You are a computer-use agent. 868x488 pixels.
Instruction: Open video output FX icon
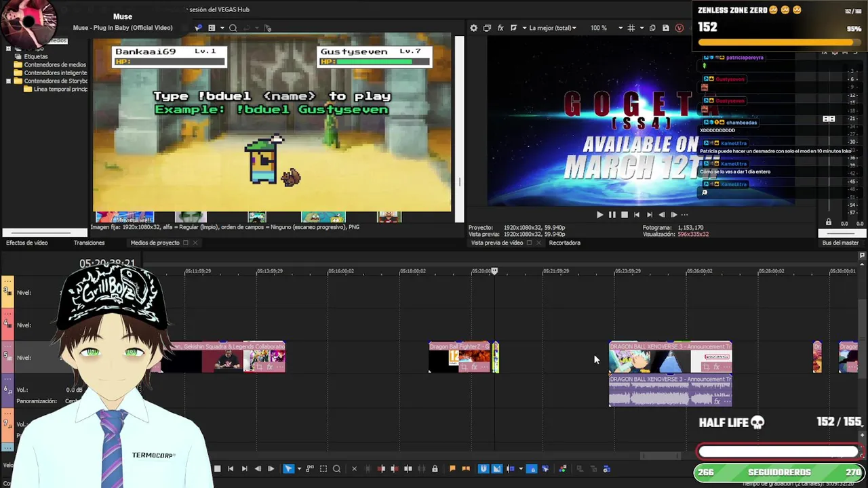click(500, 28)
